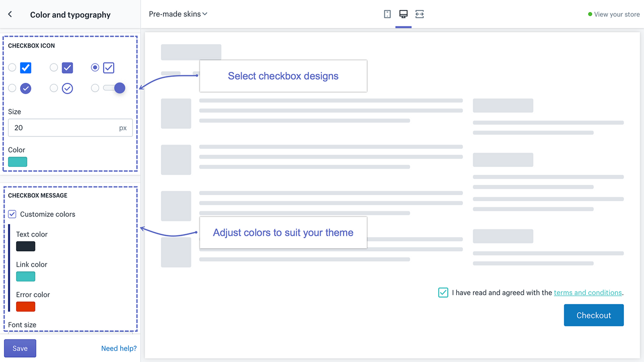
Task: Select the solid blue square checkbox design
Action: [25, 67]
